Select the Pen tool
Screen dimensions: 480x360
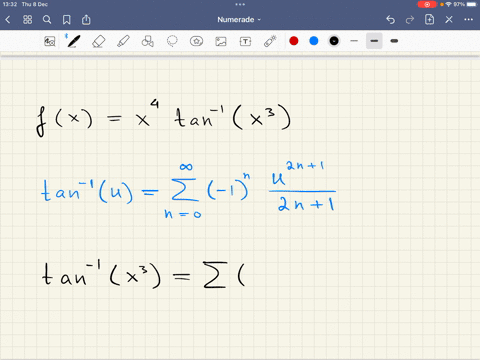73,41
